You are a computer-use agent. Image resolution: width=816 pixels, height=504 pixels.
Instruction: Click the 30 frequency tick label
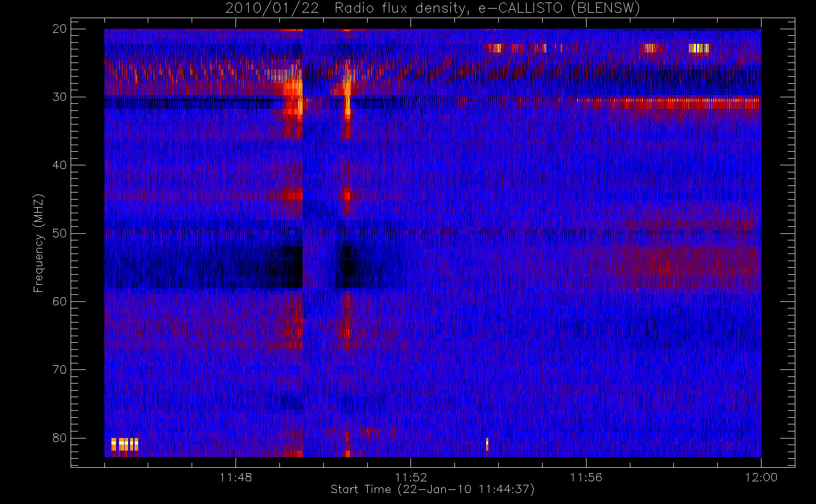(x=60, y=97)
